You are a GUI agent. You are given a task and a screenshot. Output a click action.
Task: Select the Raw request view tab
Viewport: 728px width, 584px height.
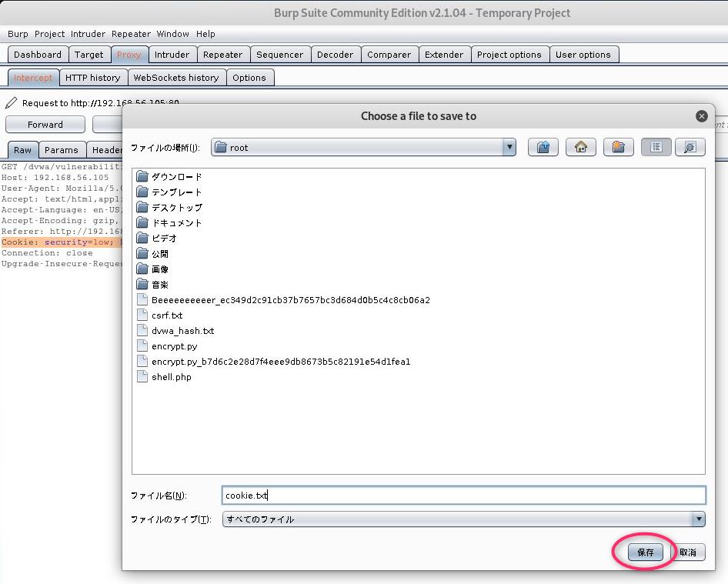coord(23,150)
